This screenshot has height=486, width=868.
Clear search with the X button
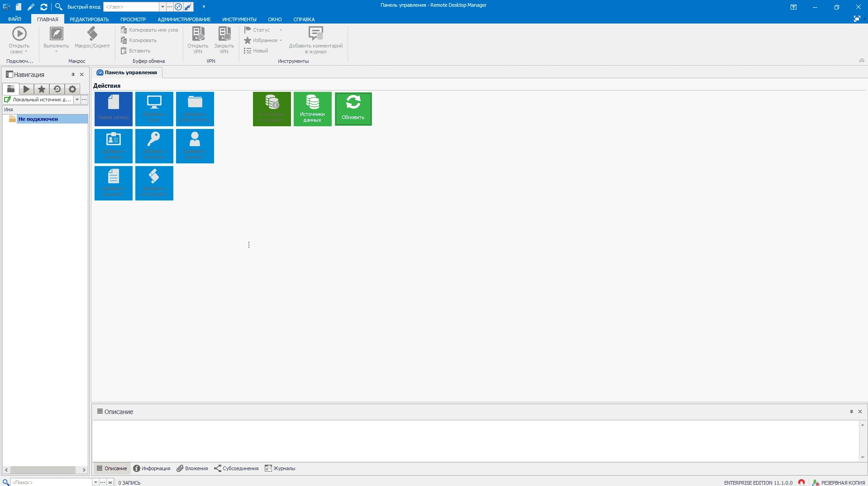[x=110, y=482]
